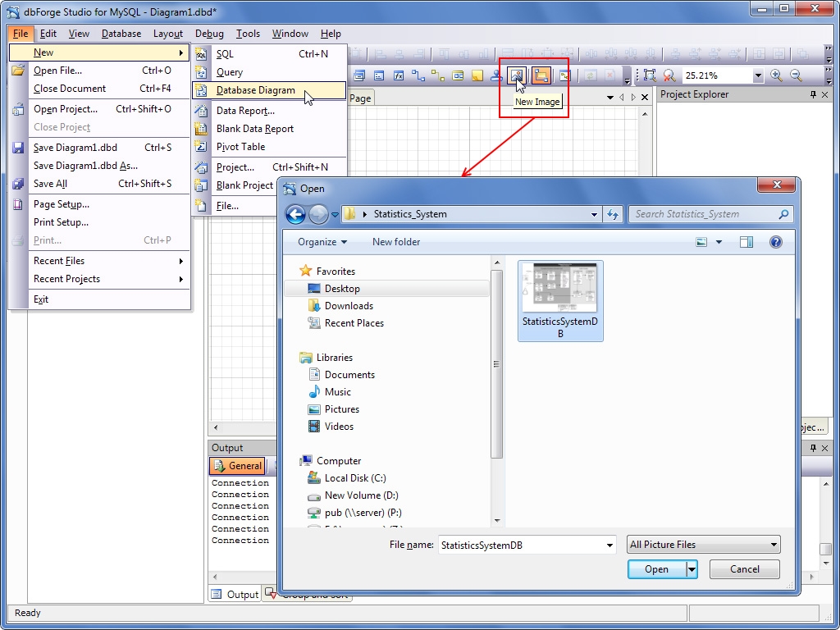
Task: Click the New folder button
Action: click(x=396, y=242)
